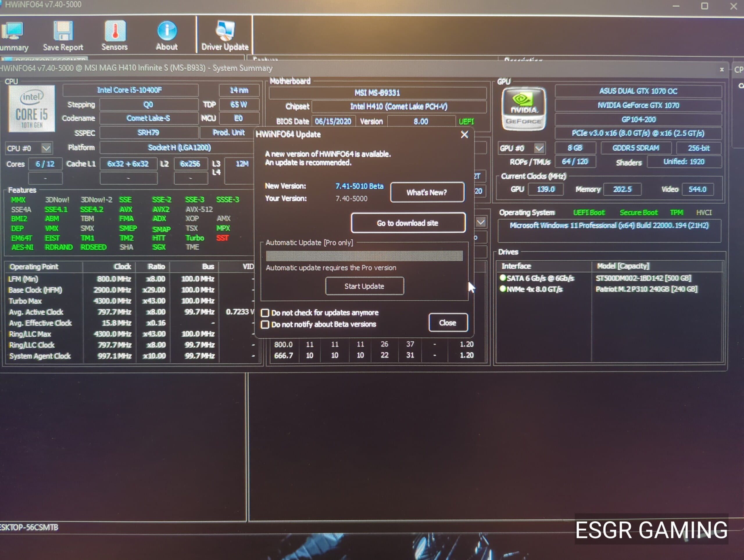Screen dimensions: 744x560
Task: Click the SATA 6 Gb/s drive status indicator
Action: click(503, 278)
